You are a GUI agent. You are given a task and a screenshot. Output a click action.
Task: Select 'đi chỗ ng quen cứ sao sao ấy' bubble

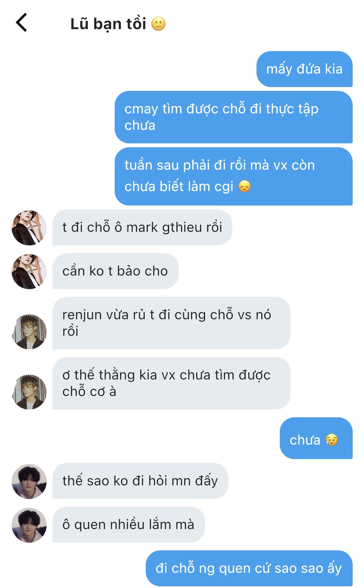[249, 568]
